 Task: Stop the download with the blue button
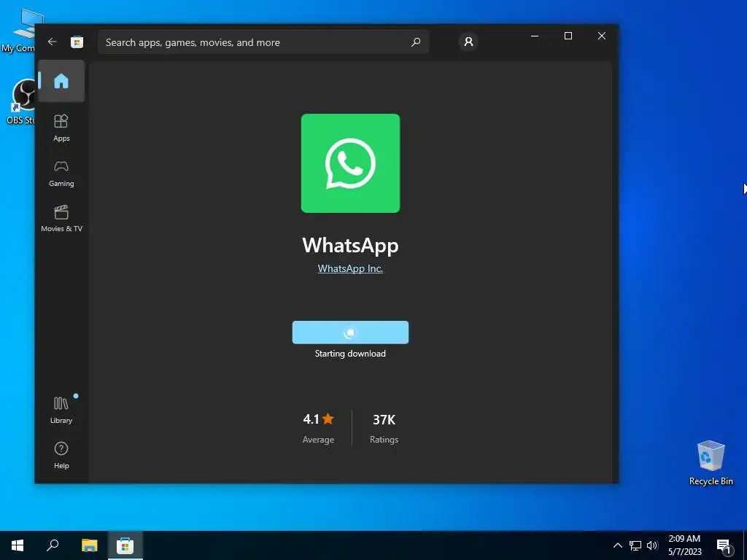click(350, 332)
